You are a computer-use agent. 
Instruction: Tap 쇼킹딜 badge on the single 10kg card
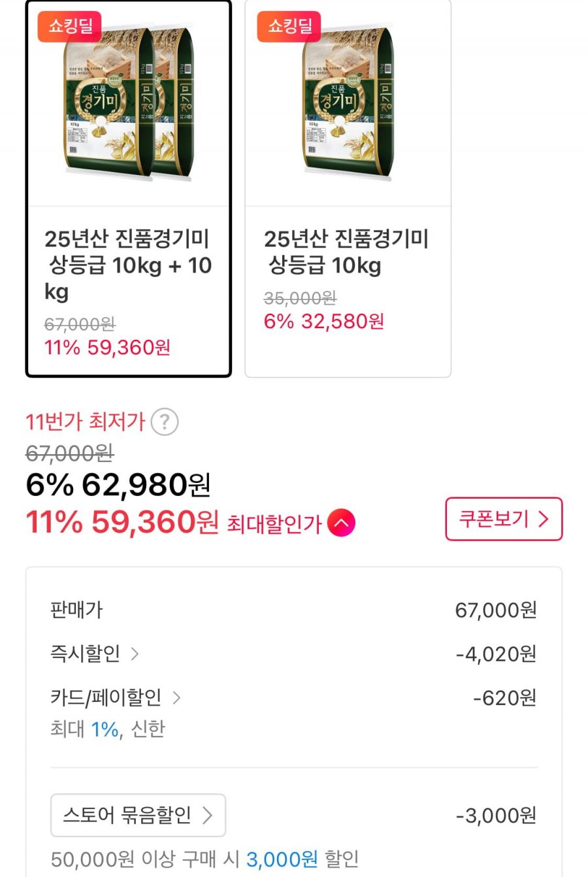(289, 27)
